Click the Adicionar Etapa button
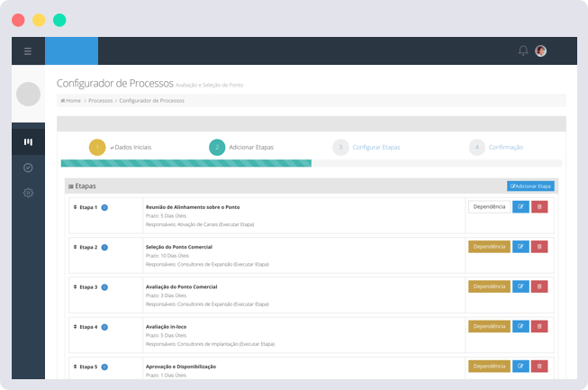Viewport: 588px width, 390px height. click(x=530, y=186)
